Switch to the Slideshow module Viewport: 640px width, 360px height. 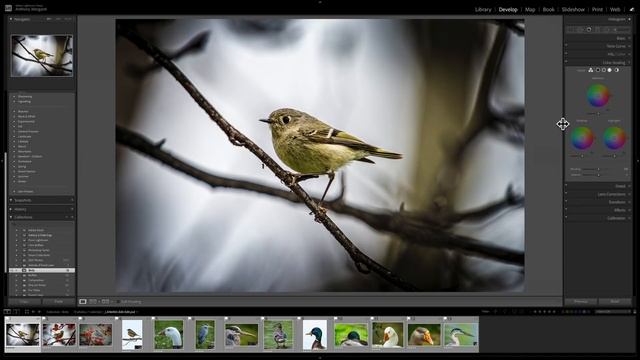click(573, 9)
